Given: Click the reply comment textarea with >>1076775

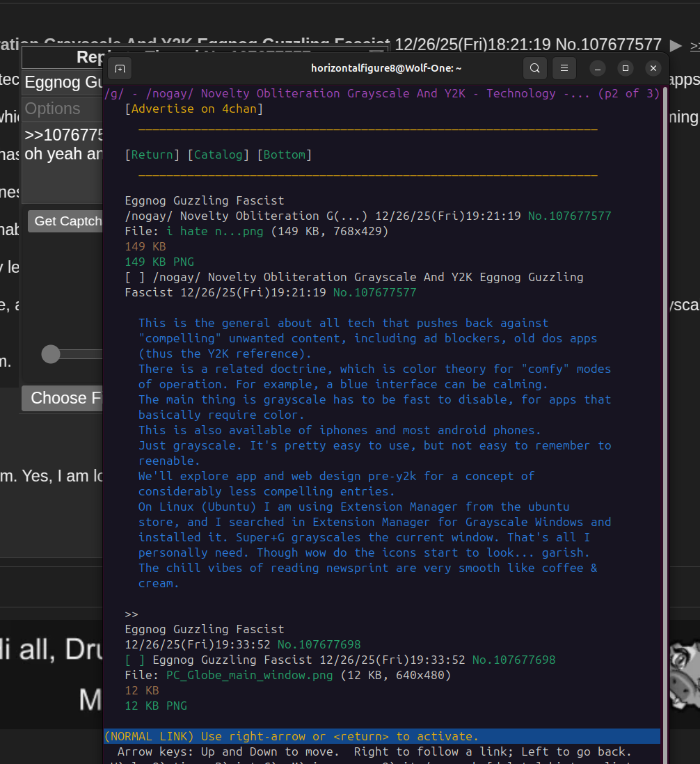Looking at the screenshot, I should click(x=63, y=164).
